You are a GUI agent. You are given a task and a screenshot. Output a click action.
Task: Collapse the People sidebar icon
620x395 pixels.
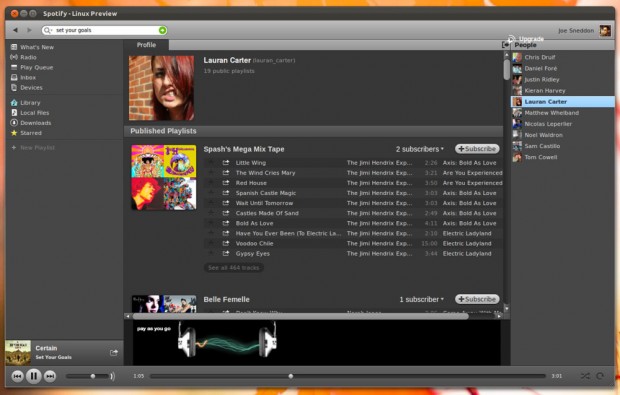[x=505, y=45]
